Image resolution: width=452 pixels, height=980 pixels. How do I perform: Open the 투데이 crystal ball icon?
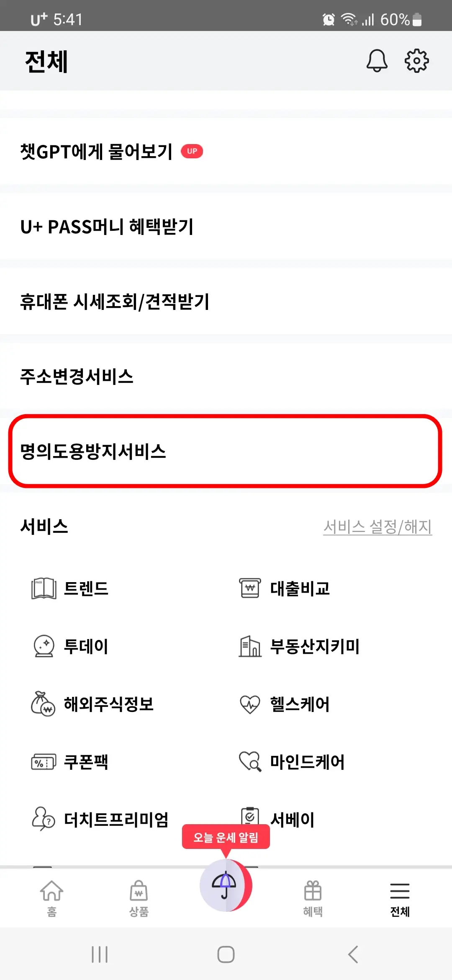tap(43, 647)
